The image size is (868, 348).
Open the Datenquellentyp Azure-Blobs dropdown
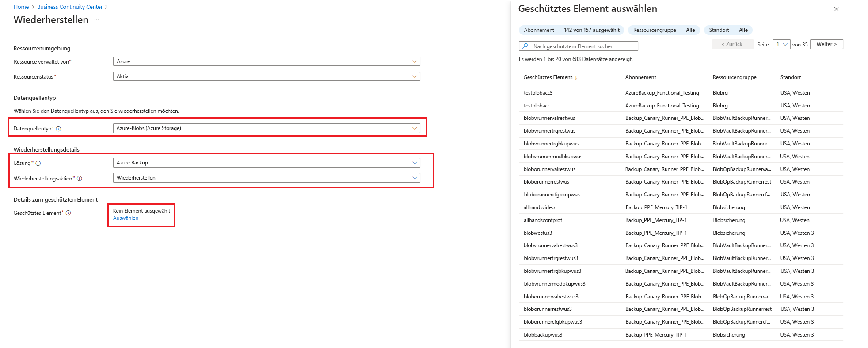click(x=266, y=128)
